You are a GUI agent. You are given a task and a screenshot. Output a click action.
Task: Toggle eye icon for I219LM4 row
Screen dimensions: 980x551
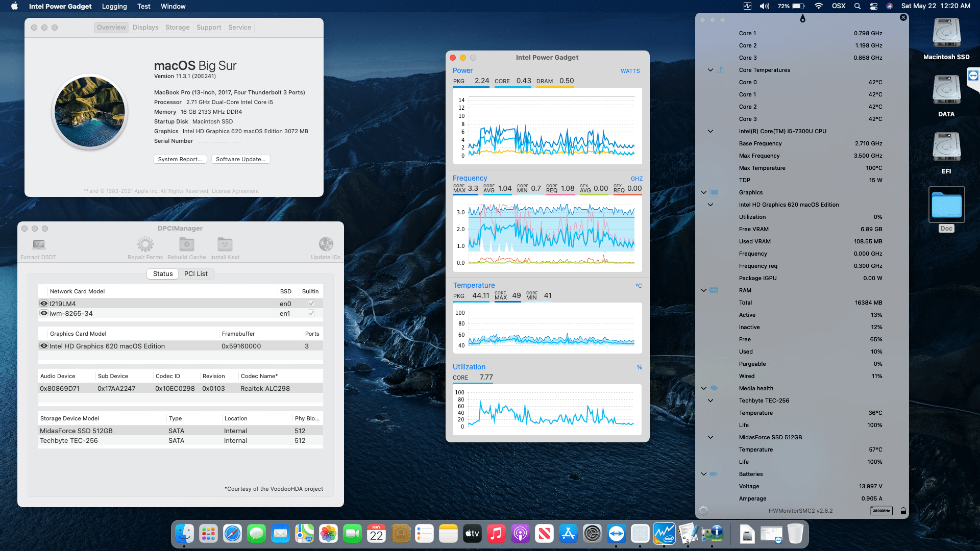44,304
